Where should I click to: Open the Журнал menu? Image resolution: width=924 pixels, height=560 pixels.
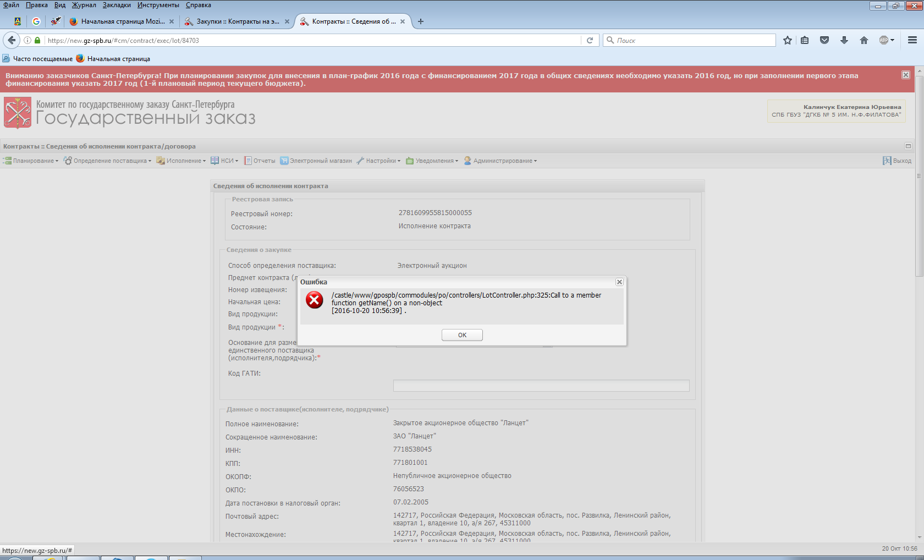point(84,5)
